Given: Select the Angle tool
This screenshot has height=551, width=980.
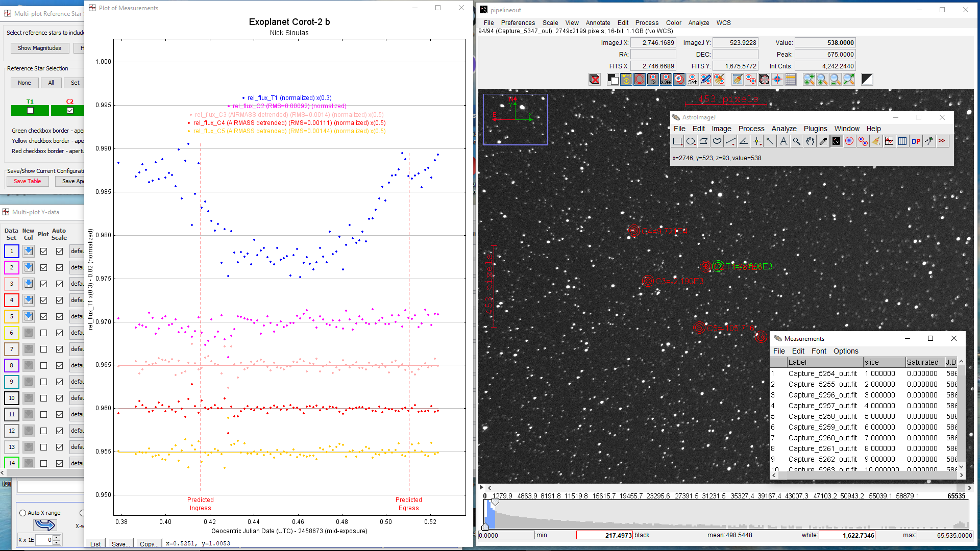Looking at the screenshot, I should pos(744,141).
